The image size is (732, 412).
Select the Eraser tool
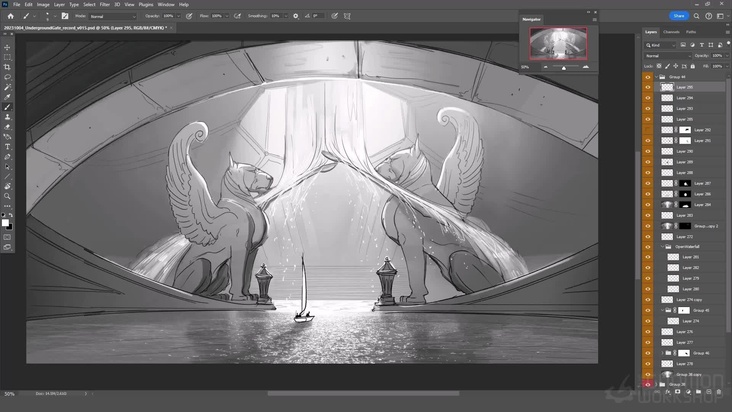point(7,127)
